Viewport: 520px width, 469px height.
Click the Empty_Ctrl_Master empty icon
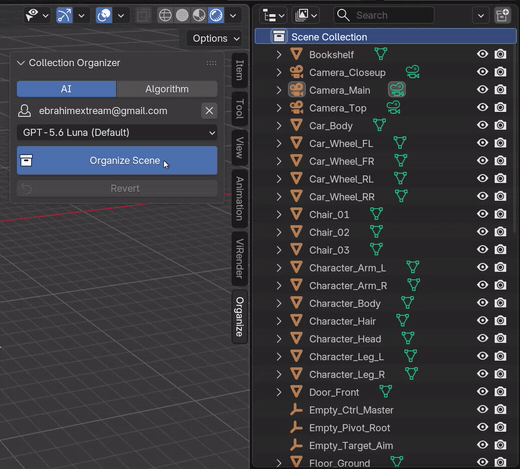[296, 409]
